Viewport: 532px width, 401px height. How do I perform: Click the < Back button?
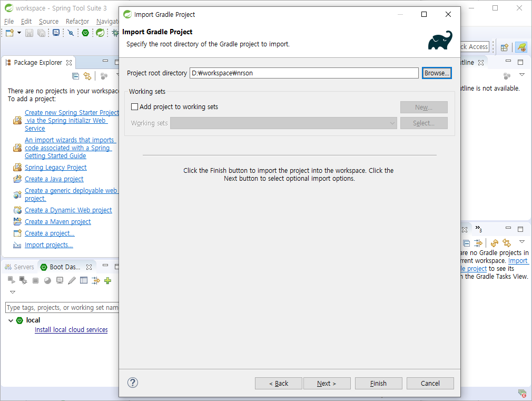[x=279, y=383]
